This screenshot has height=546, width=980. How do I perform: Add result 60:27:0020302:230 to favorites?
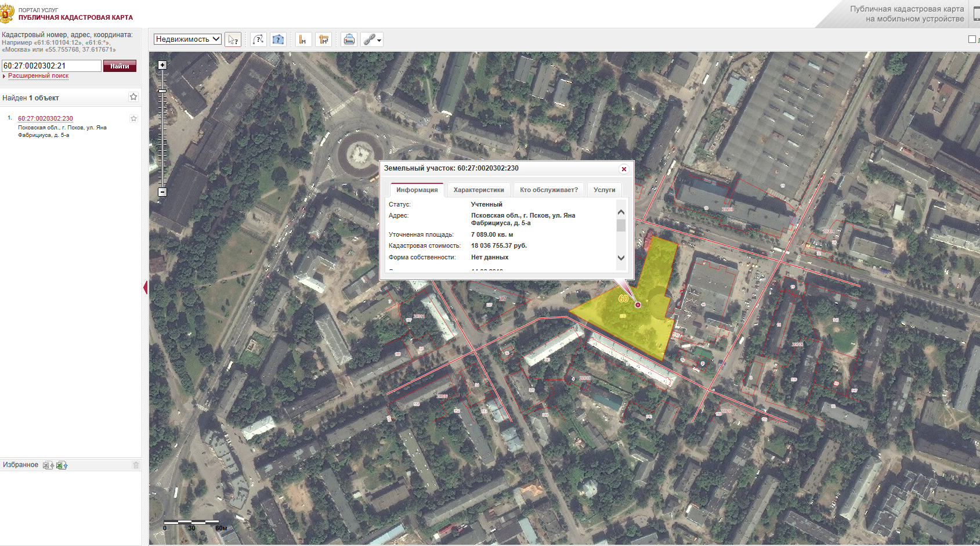coord(133,118)
